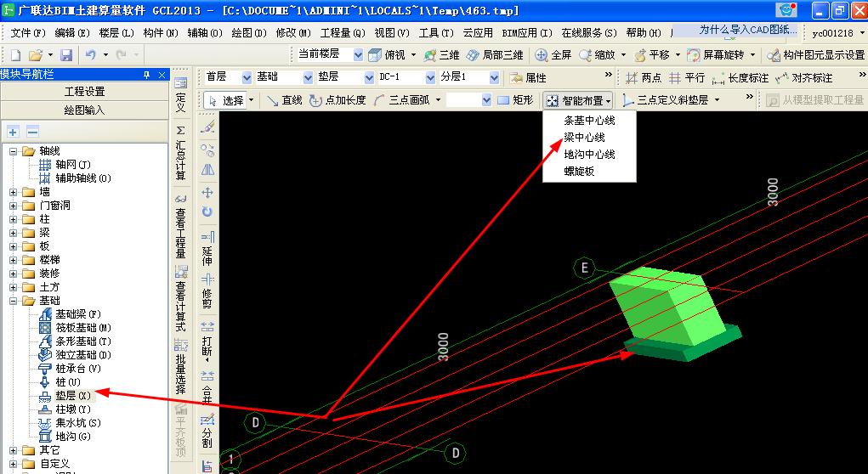Select 垫层(X) in the tree

(x=72, y=396)
